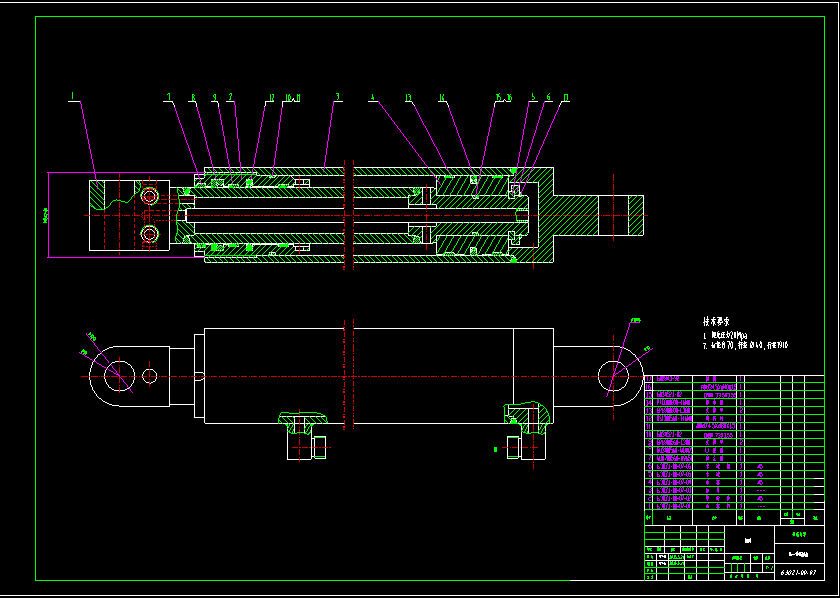This screenshot has height=598, width=840.
Task: Select balloon number 14 in the section view
Action: (442, 97)
